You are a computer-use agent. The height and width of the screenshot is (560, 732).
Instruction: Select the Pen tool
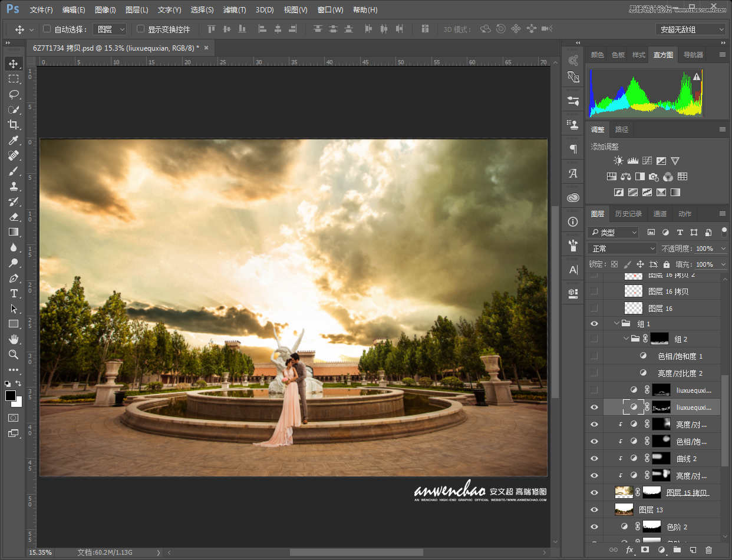(13, 278)
